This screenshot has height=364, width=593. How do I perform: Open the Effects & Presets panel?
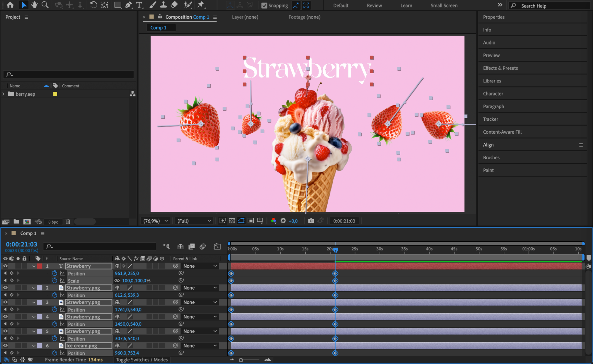coord(500,68)
